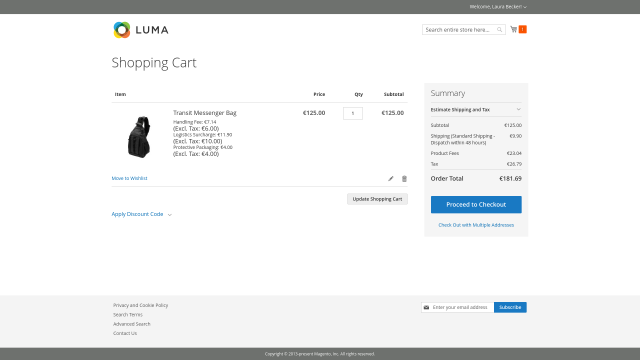Click the envelope icon in newsletter field

point(426,307)
